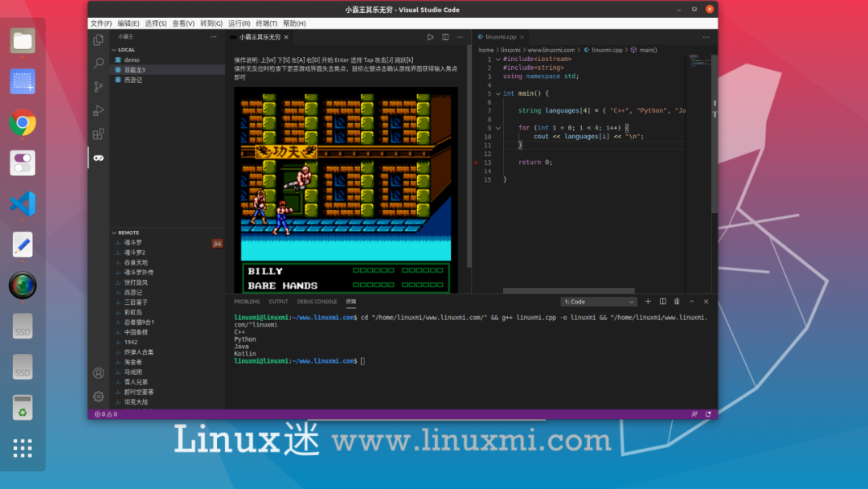Launch Google Chrome from the dock
Screen dimensions: 868x489
[23, 122]
